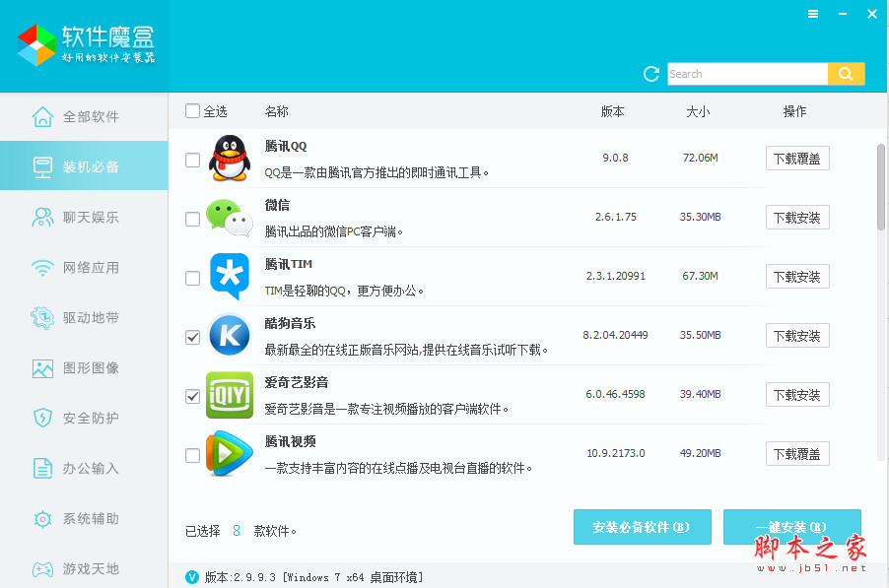
Task: Click 下载覆盖 for 腾讯视频
Action: point(797,454)
